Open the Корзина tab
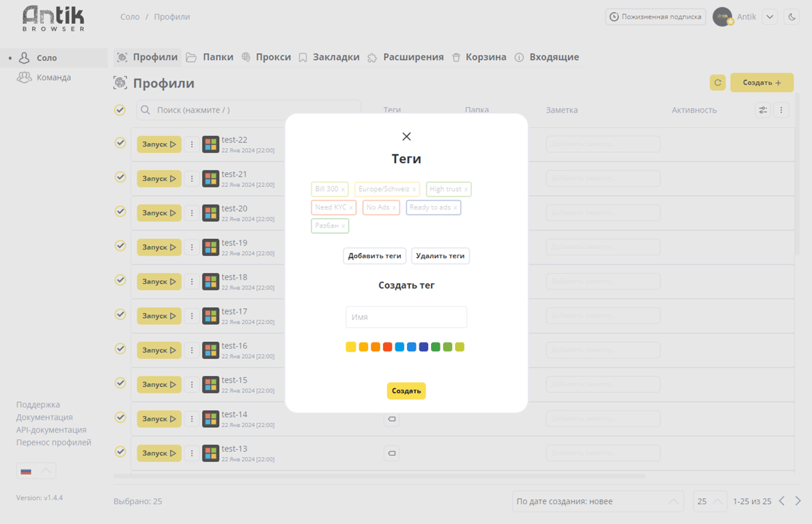Viewport: 812px width, 524px height. [x=479, y=57]
